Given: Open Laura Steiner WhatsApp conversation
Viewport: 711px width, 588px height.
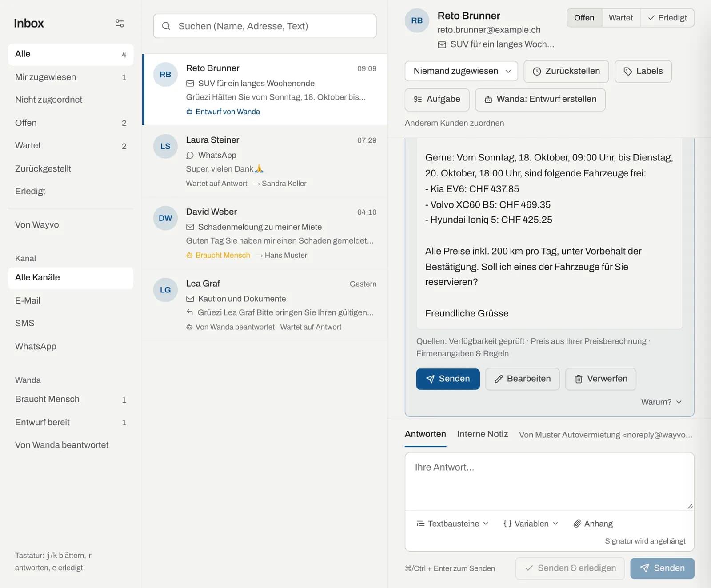Looking at the screenshot, I should point(265,161).
